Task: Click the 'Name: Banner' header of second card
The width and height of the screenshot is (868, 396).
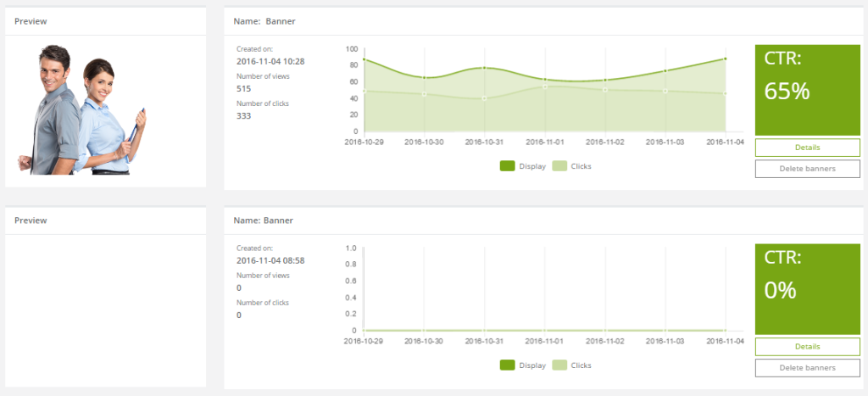Action: click(x=264, y=220)
